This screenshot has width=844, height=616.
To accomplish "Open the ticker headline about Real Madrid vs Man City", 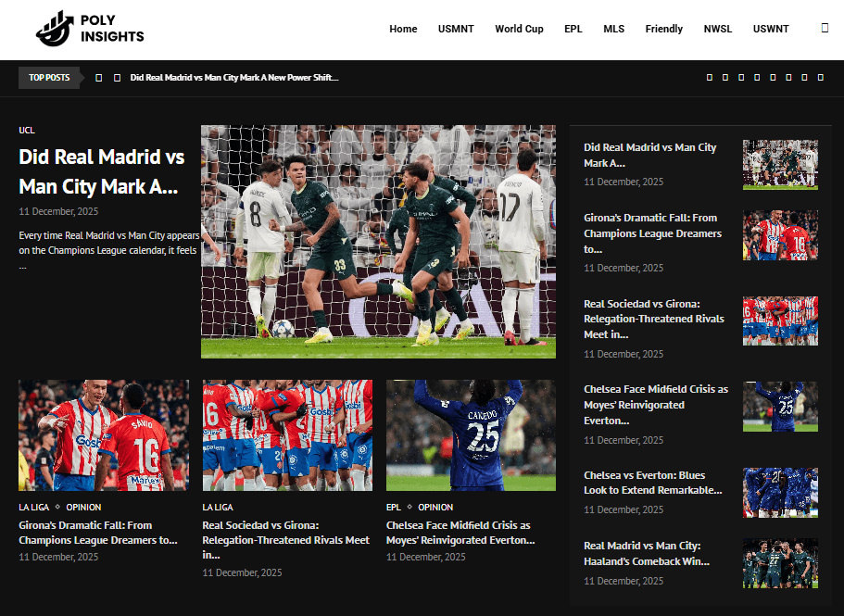I will (x=233, y=78).
